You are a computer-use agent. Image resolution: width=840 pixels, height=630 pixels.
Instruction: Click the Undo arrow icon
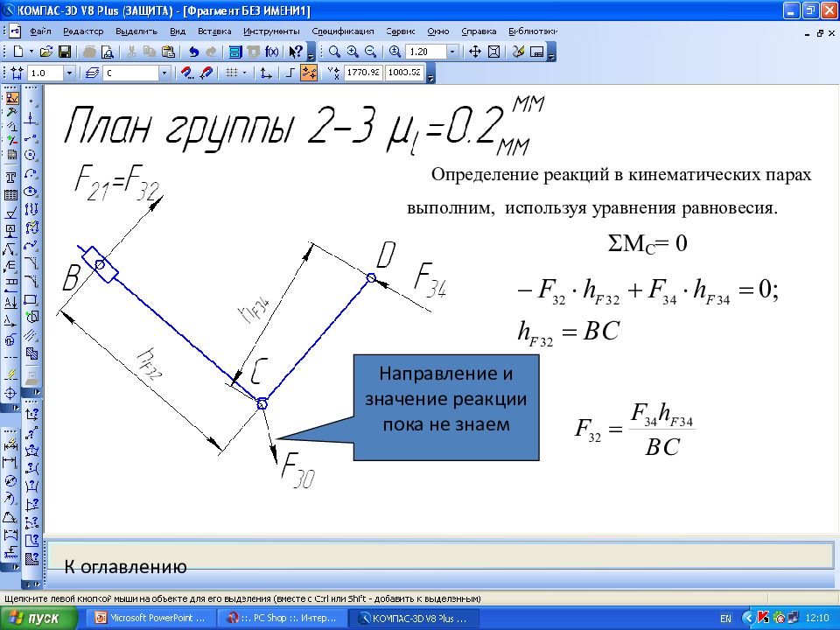pyautogui.click(x=193, y=52)
